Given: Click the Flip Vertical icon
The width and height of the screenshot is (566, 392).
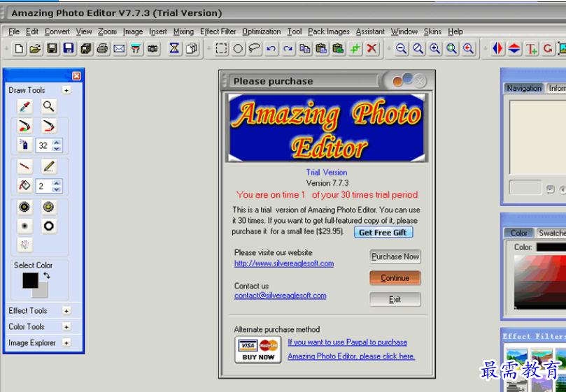Looking at the screenshot, I should click(x=514, y=48).
